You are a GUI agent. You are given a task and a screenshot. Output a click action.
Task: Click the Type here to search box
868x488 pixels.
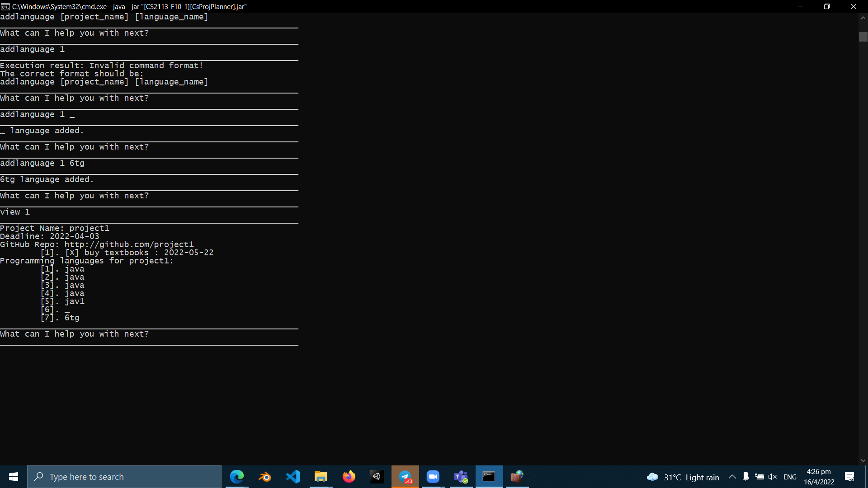tap(124, 477)
